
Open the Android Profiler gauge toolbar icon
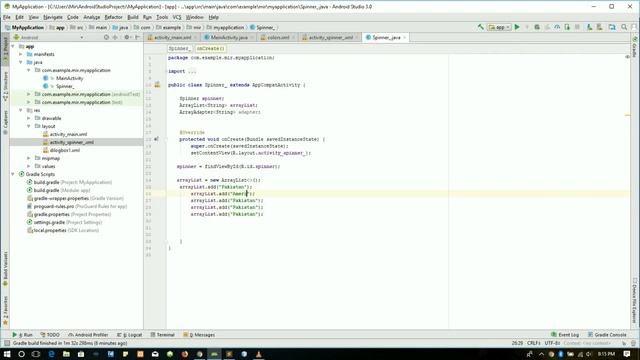pos(557,27)
